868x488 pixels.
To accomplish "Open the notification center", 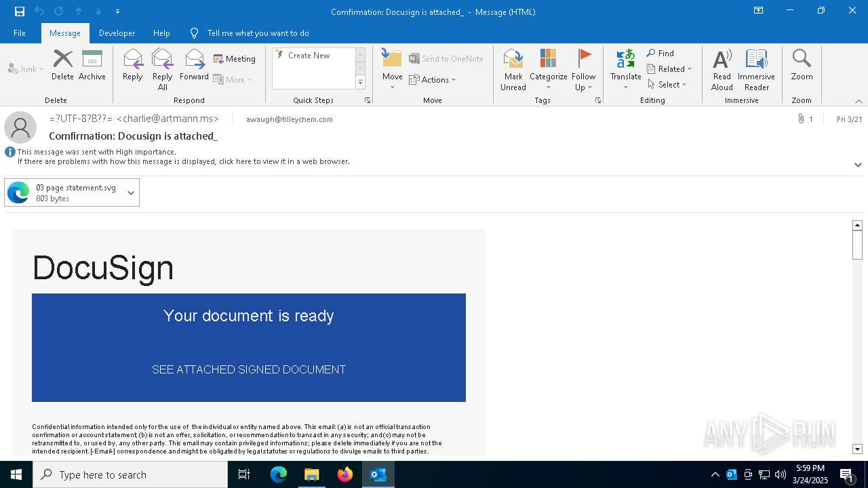I will tap(846, 474).
